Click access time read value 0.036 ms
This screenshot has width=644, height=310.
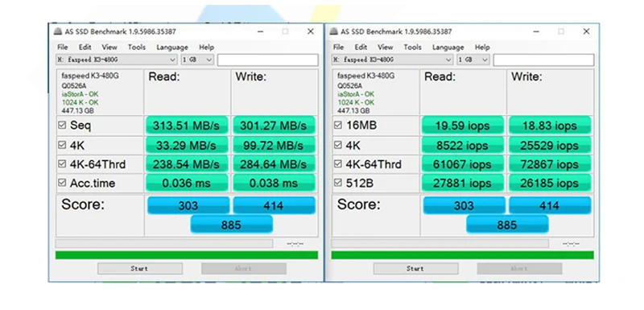point(187,183)
